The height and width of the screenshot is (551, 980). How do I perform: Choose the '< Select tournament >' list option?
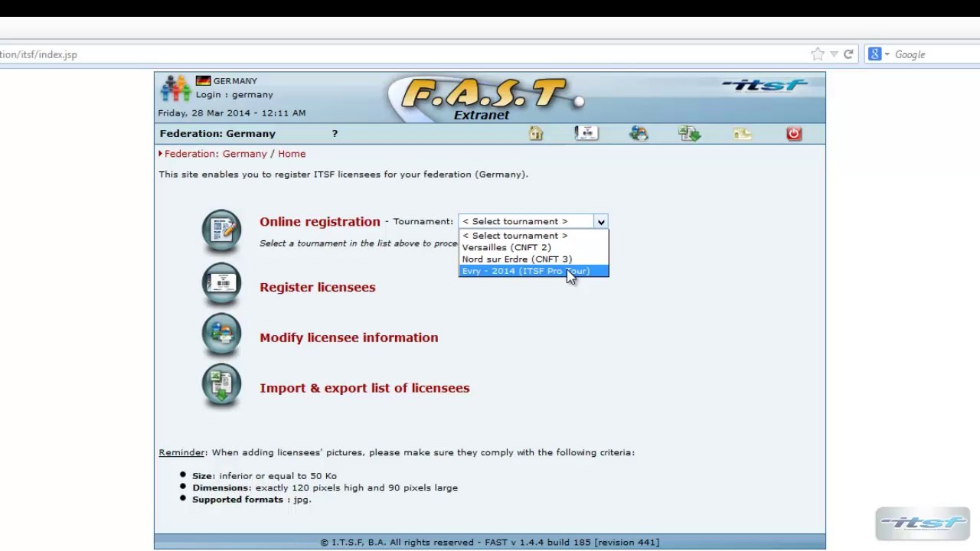pyautogui.click(x=534, y=236)
